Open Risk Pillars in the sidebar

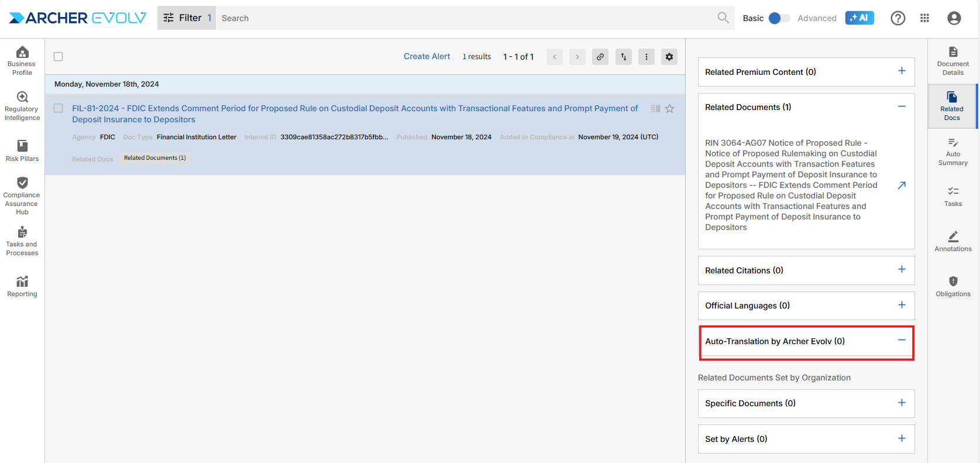(x=22, y=150)
